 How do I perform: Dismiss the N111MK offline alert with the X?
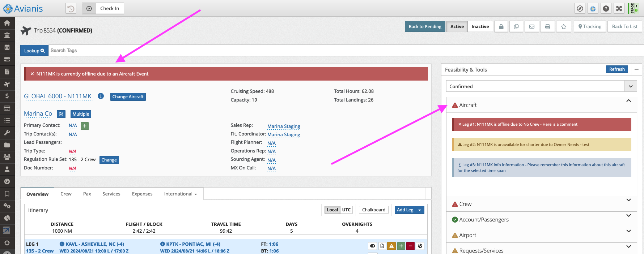coord(32,74)
